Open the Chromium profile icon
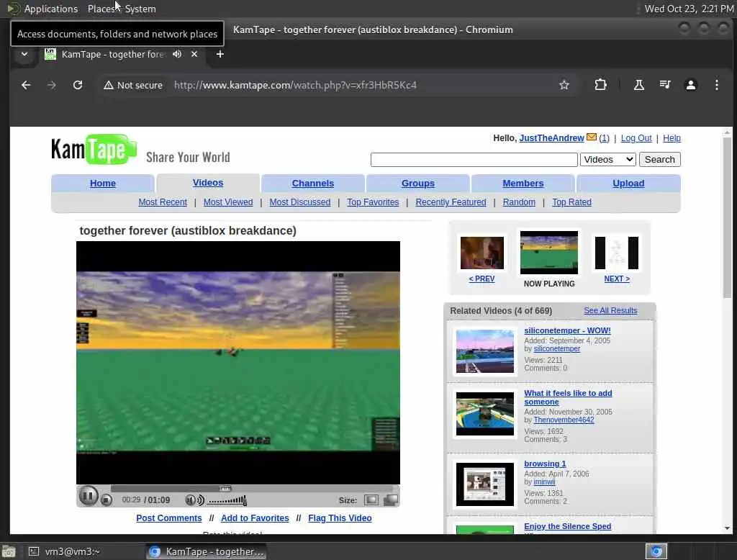This screenshot has width=737, height=560. (690, 85)
